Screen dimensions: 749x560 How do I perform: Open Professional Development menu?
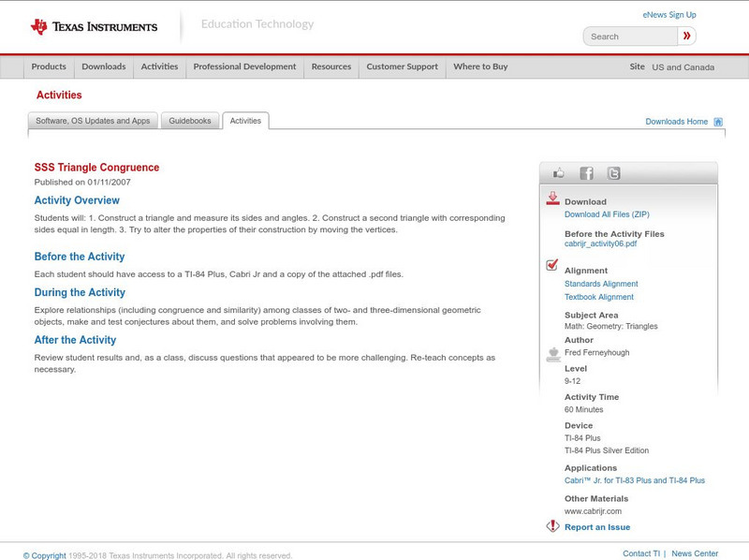(x=244, y=66)
